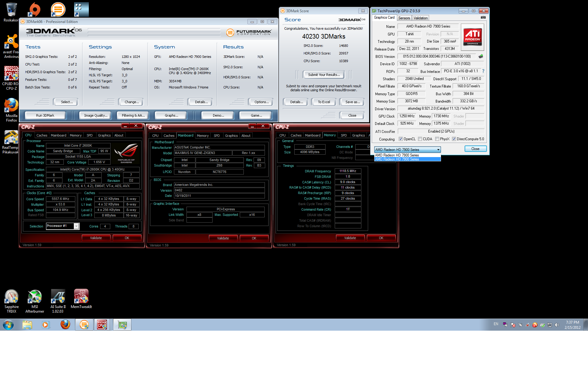
Task: Toggle the DirectCompute 5.0 checkbox
Action: (454, 139)
